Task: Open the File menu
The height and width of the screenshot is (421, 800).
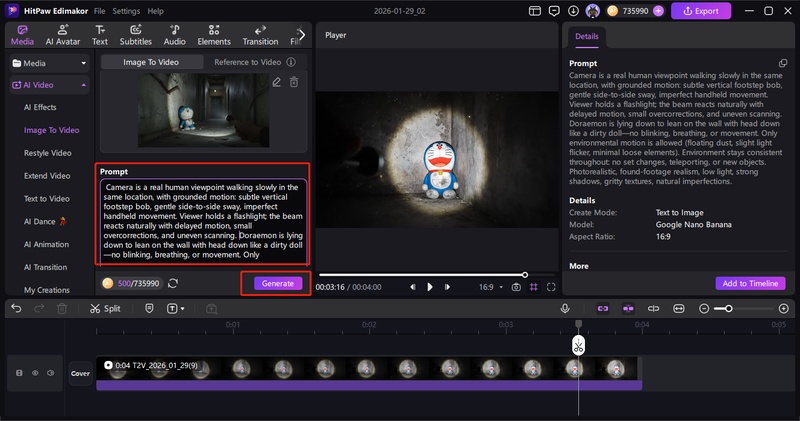Action: (x=99, y=11)
